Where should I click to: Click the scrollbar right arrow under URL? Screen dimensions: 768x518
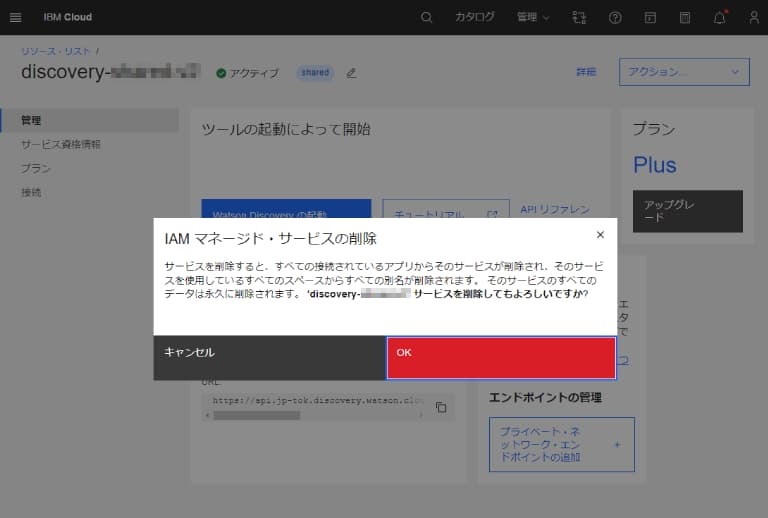[x=421, y=416]
